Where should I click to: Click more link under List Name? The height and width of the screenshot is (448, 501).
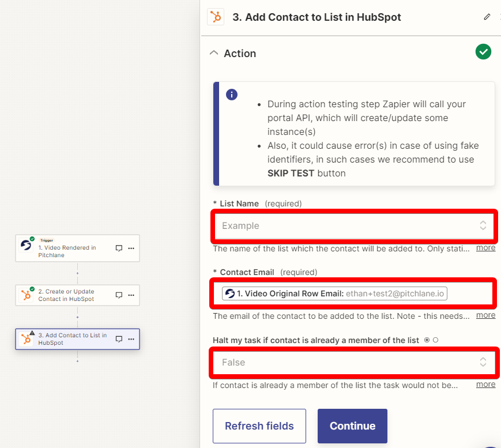(485, 248)
